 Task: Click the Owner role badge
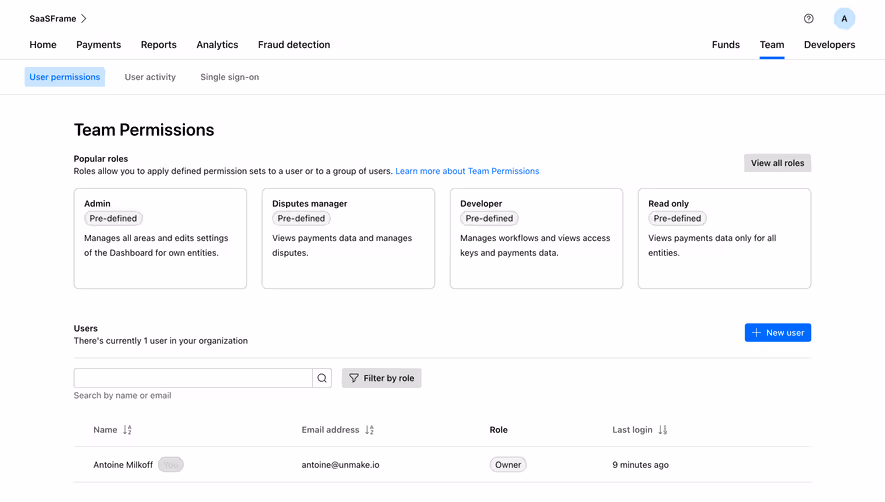tap(508, 465)
